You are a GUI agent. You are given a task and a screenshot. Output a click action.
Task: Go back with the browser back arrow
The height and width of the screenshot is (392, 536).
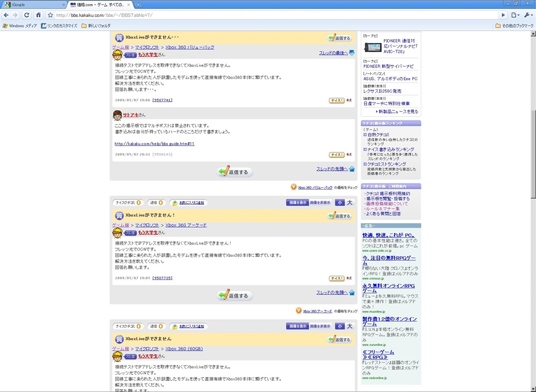coord(6,15)
